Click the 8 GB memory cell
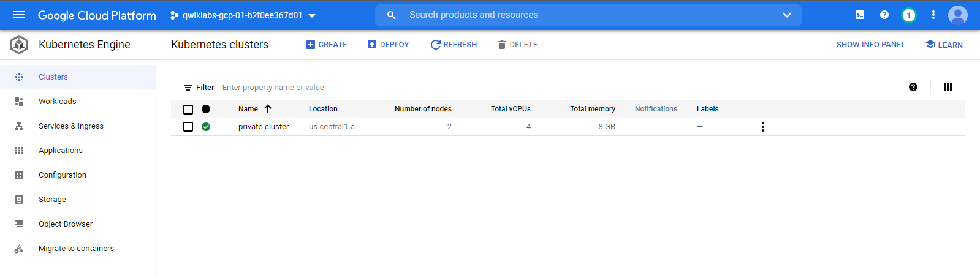 click(607, 127)
